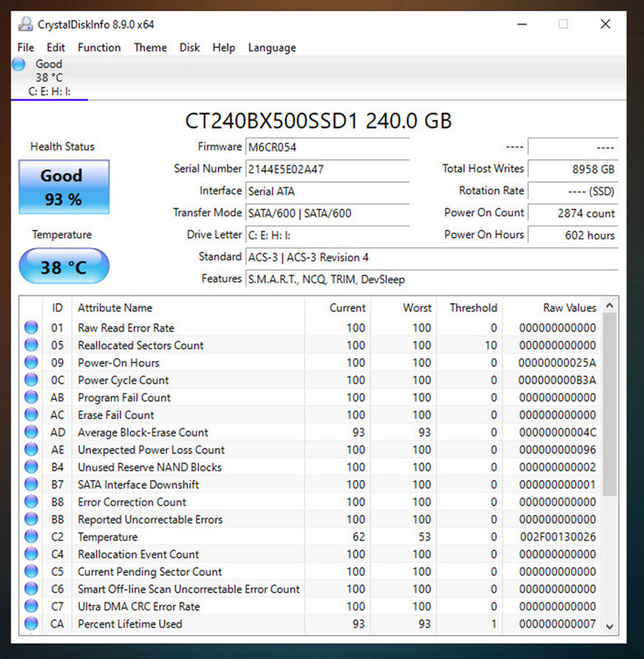Click the status orb for Program Fail Count
The height and width of the screenshot is (659, 644).
click(31, 397)
